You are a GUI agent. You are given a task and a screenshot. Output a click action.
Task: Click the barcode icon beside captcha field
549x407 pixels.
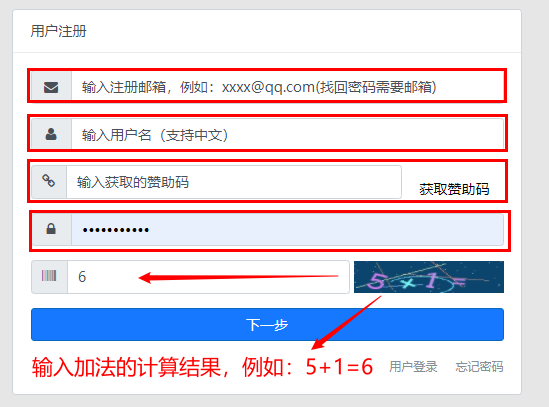[49, 276]
